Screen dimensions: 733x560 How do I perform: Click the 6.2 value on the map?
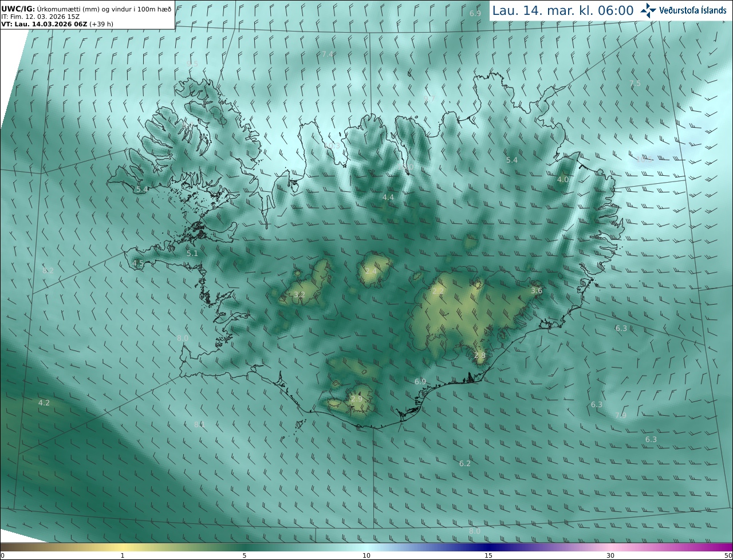(x=465, y=463)
